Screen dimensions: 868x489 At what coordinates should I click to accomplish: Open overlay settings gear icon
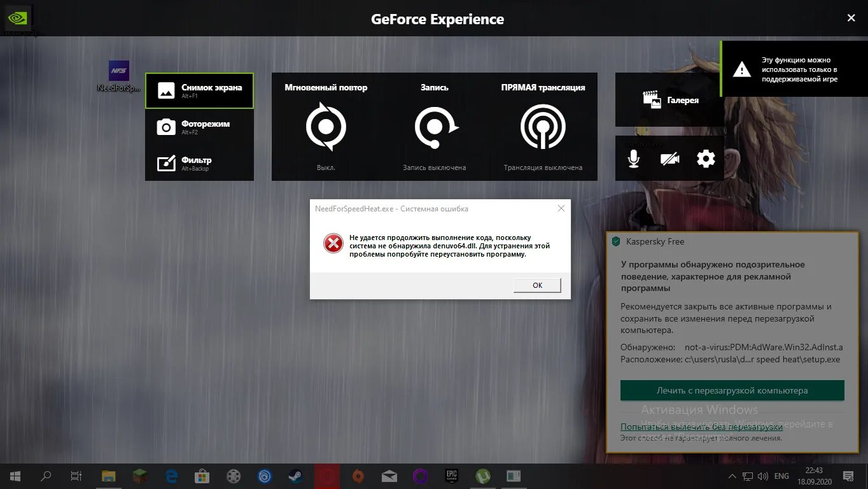(706, 159)
